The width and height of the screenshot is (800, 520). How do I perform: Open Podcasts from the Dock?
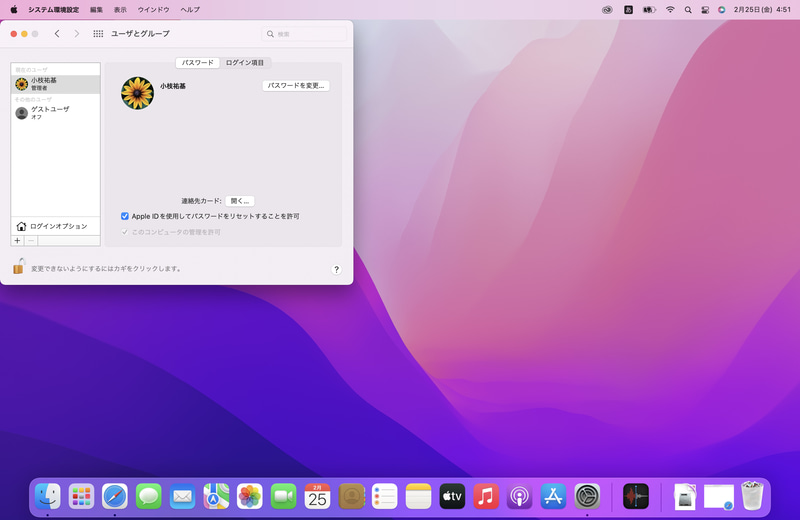click(x=519, y=496)
